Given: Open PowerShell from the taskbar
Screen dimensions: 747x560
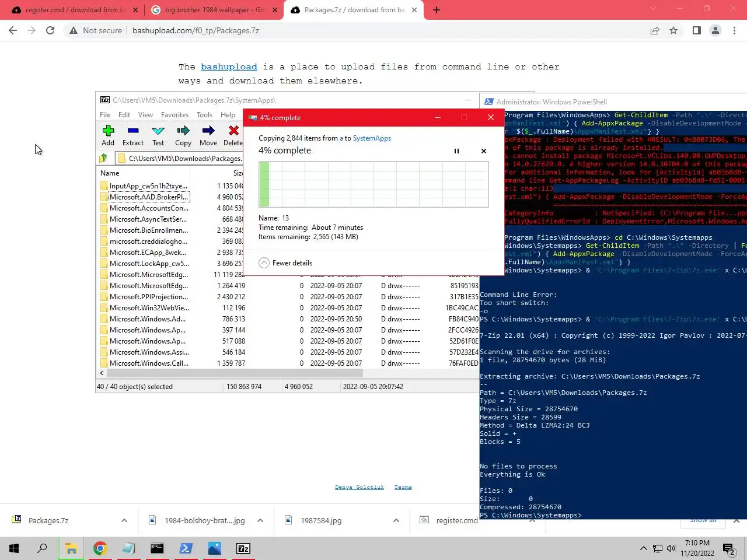Looking at the screenshot, I should pos(186,548).
